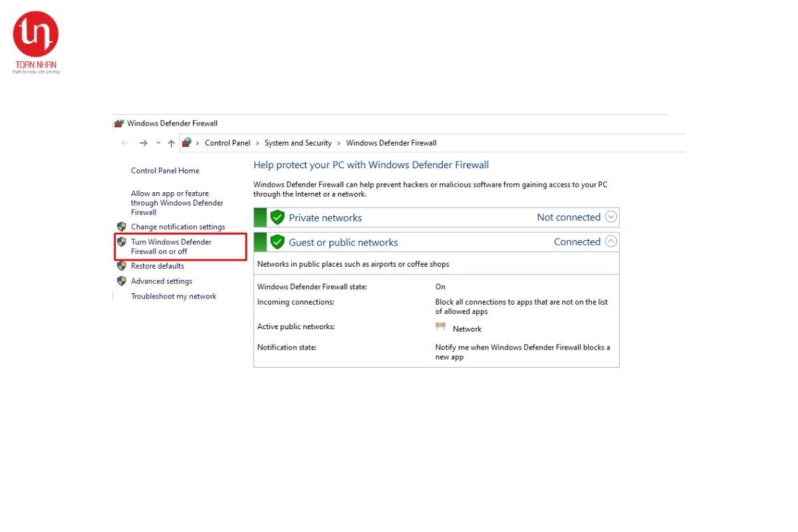Image resolution: width=798 pixels, height=532 pixels.
Task: Select Windows Defender Firewall breadcrumb item
Action: (391, 143)
